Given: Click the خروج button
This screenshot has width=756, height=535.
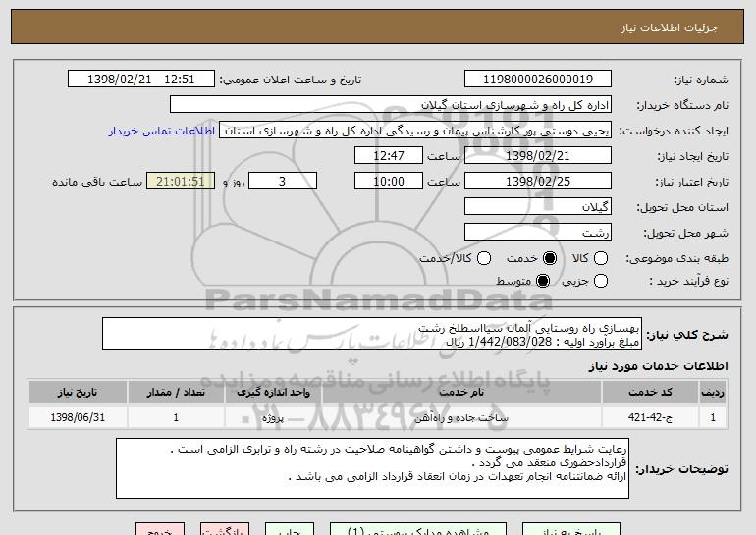Looking at the screenshot, I should (160, 529).
